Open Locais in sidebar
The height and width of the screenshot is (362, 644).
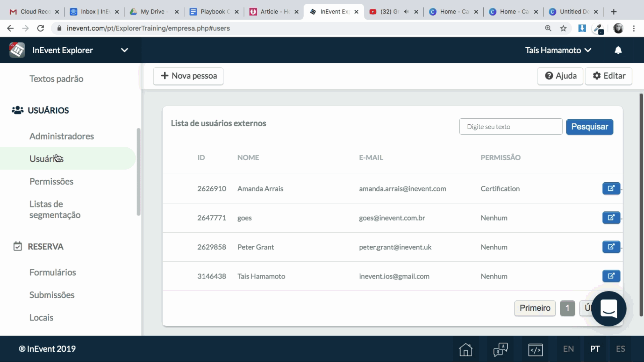pos(41,317)
